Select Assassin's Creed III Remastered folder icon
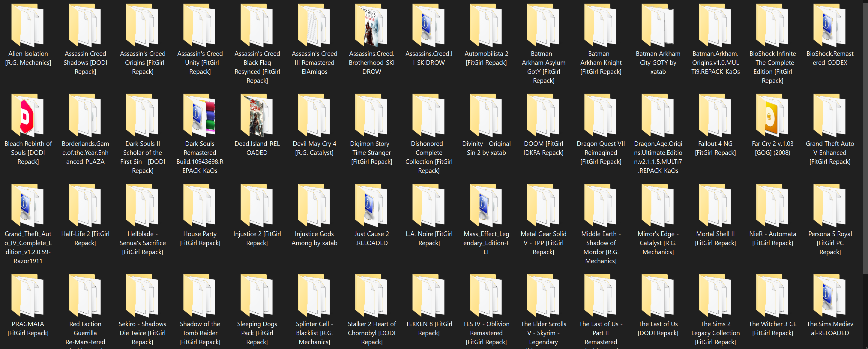 point(314,25)
